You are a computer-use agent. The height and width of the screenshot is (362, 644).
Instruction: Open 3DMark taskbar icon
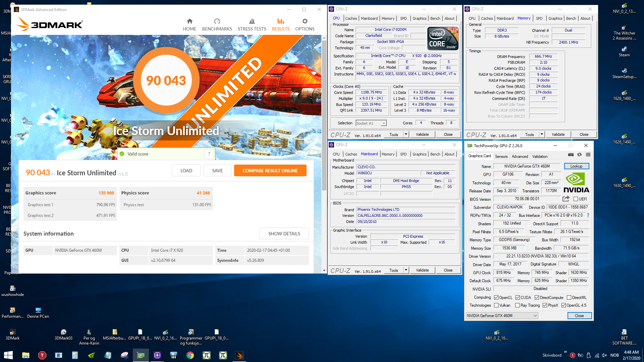(239, 355)
